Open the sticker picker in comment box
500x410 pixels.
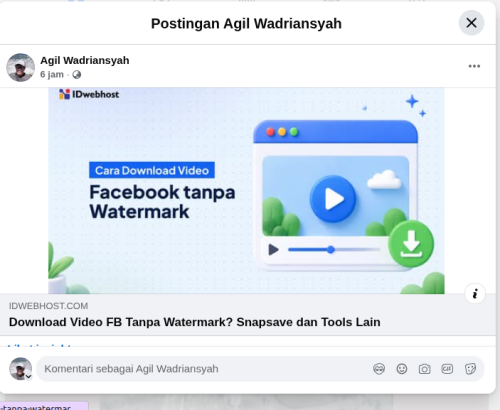(x=470, y=369)
